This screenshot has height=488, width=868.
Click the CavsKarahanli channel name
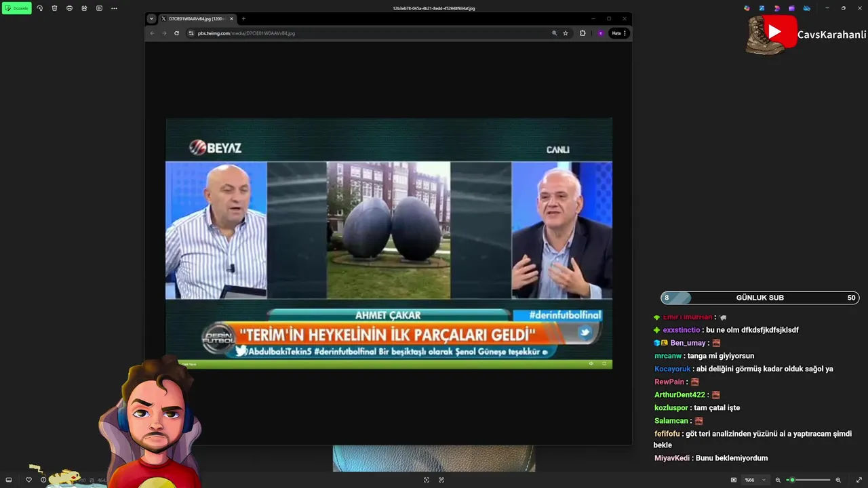point(832,35)
